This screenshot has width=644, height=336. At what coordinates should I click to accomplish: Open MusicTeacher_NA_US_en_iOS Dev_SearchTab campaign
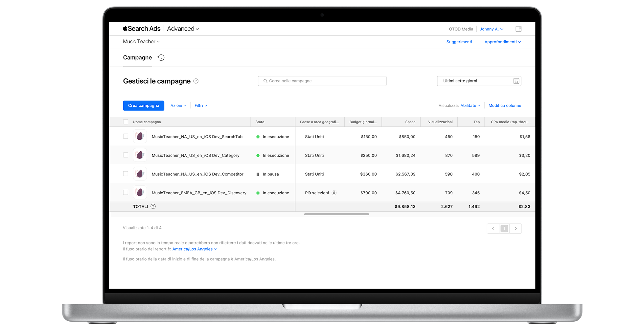(x=197, y=136)
